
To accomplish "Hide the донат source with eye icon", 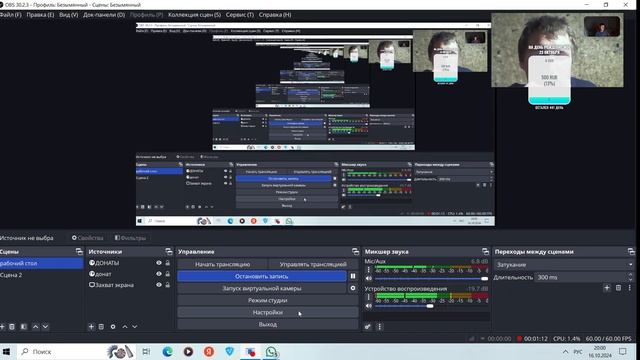I will click(159, 274).
